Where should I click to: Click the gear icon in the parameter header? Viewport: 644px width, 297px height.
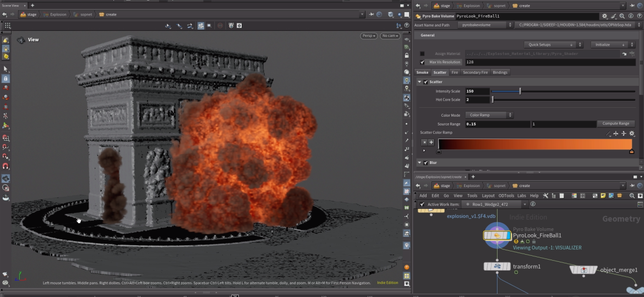click(605, 16)
